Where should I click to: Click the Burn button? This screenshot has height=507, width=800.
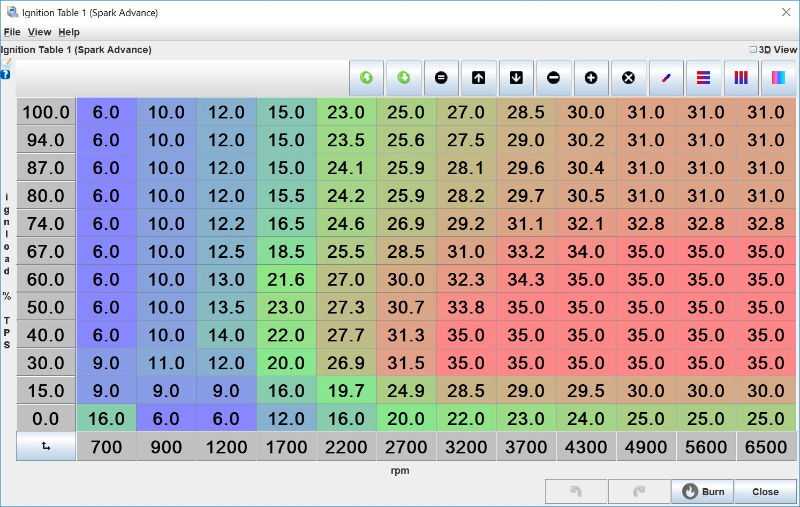coord(703,492)
